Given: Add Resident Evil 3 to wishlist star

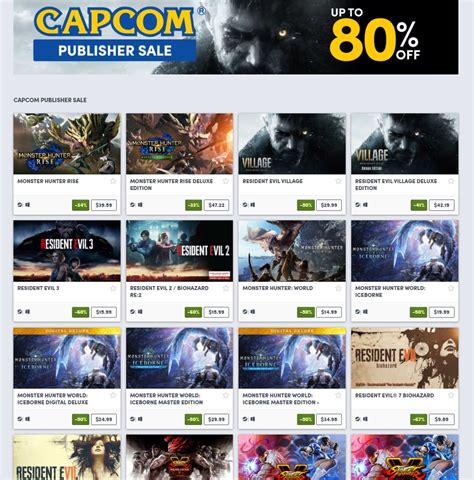Looking at the screenshot, I should [x=113, y=288].
